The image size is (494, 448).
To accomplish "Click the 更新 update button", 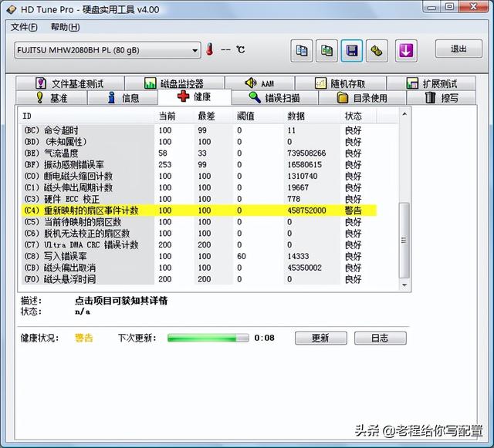I will pos(321,339).
